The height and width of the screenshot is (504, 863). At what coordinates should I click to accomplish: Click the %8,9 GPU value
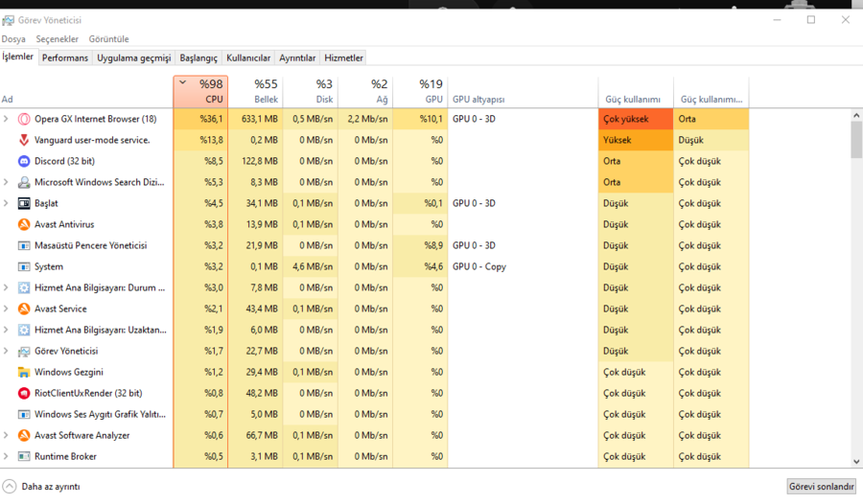[x=421, y=245]
